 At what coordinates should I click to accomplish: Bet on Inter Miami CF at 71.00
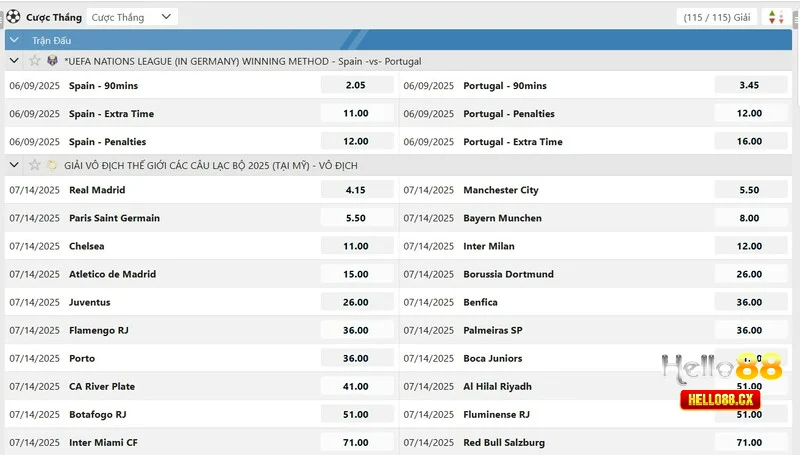356,442
